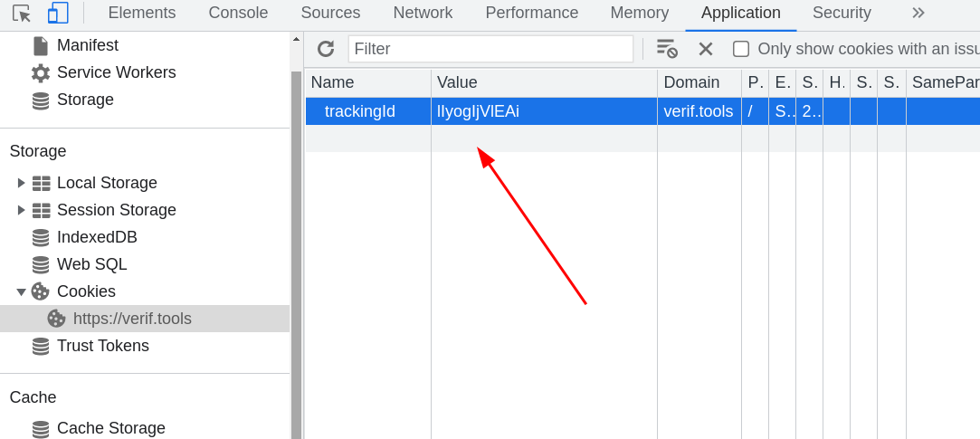Switch to the Console tab
The image size is (980, 439).
(x=238, y=13)
